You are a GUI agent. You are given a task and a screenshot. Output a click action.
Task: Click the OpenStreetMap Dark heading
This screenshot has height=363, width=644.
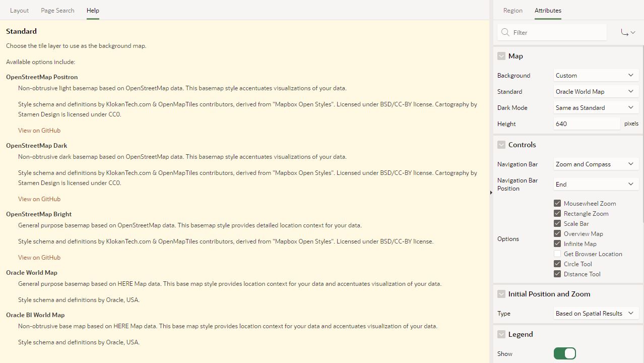(36, 146)
